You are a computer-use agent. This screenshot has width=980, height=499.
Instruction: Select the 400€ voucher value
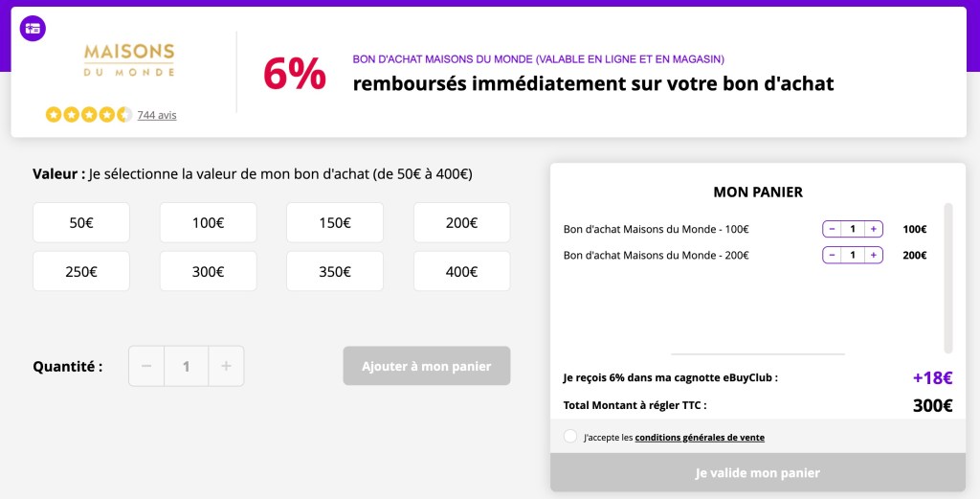click(461, 271)
